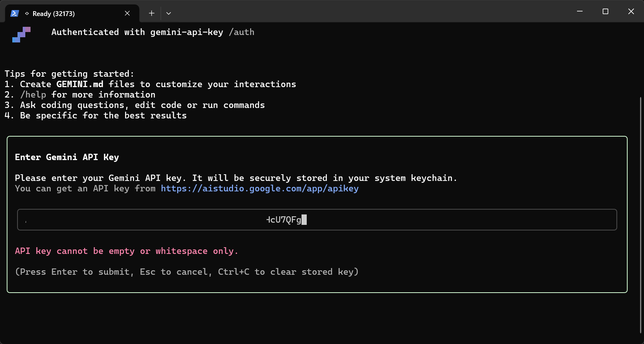Click the Gemini CLI logo
644x344 pixels.
[x=21, y=35]
